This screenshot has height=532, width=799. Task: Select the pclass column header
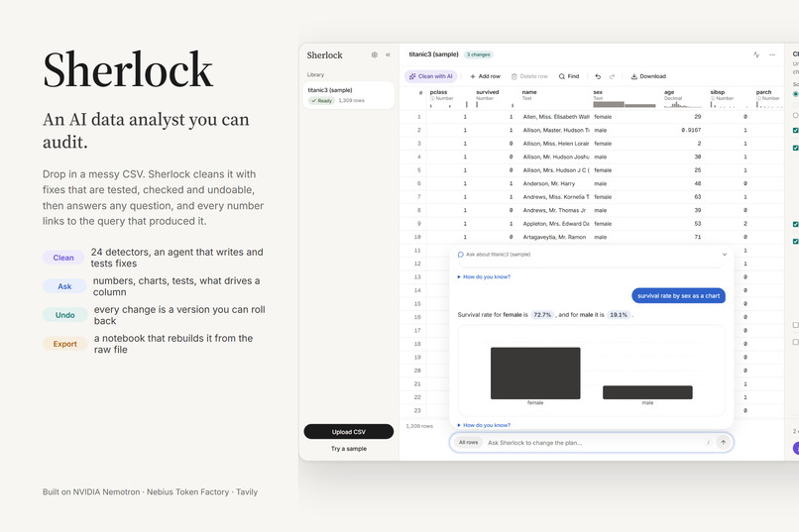tap(439, 92)
